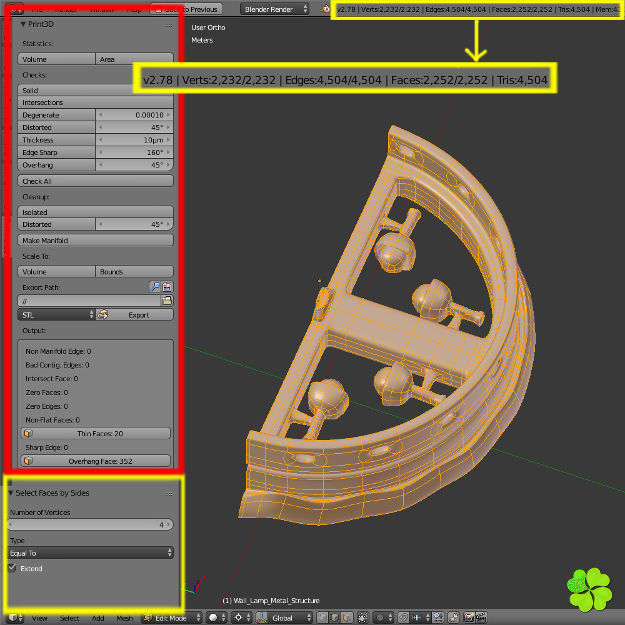Open file browser folder icon in path field
Screen dimensions: 625x625
(x=167, y=301)
